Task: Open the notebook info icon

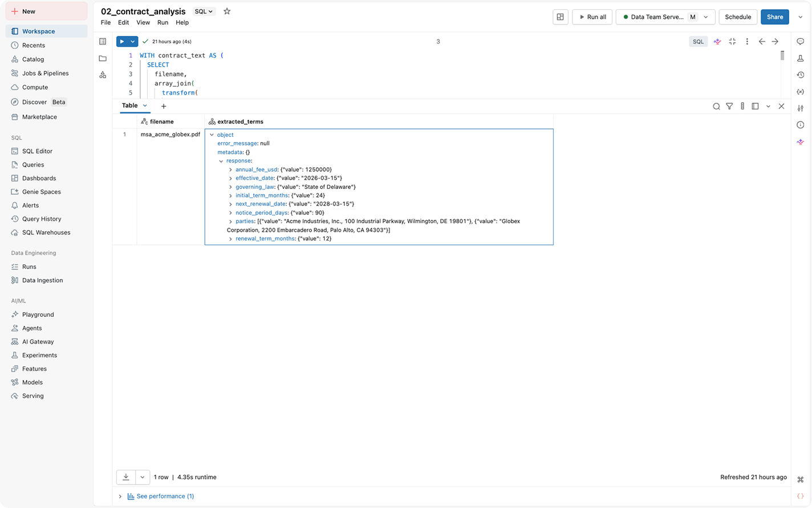Action: (801, 125)
